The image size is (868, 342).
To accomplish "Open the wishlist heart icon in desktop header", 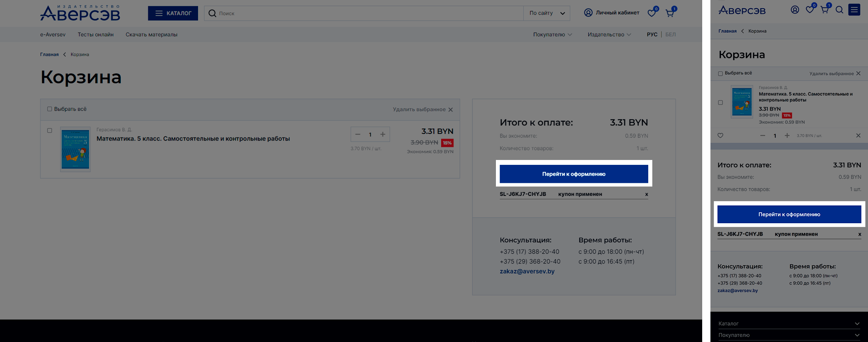I will (x=652, y=13).
